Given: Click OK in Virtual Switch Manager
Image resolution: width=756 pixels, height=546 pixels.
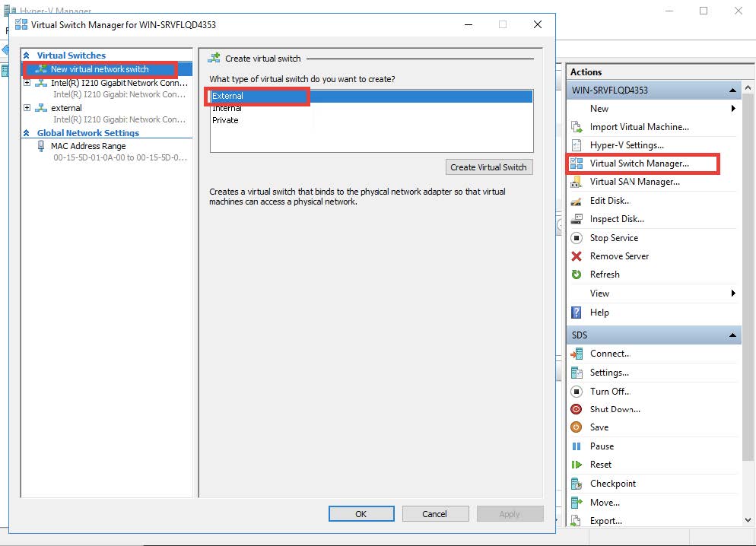Looking at the screenshot, I should 361,514.
